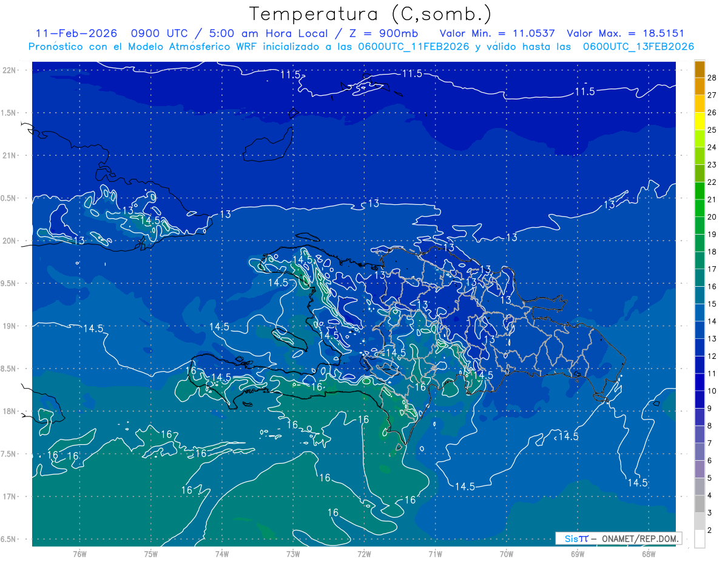Viewport: 728px width, 562px height.
Task: Click the '73W' longitude axis label
Action: [293, 554]
